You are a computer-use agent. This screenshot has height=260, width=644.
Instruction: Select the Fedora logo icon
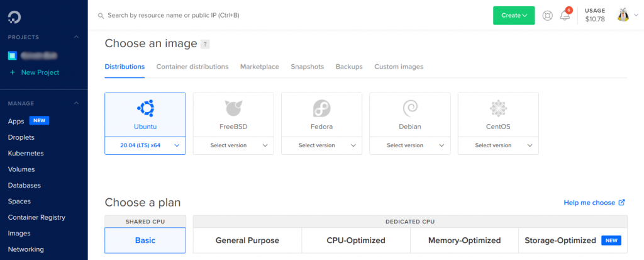[x=321, y=108]
